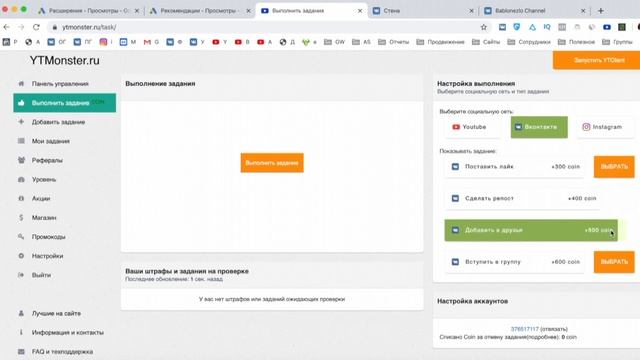Open the Панель управления home icon

click(x=21, y=84)
